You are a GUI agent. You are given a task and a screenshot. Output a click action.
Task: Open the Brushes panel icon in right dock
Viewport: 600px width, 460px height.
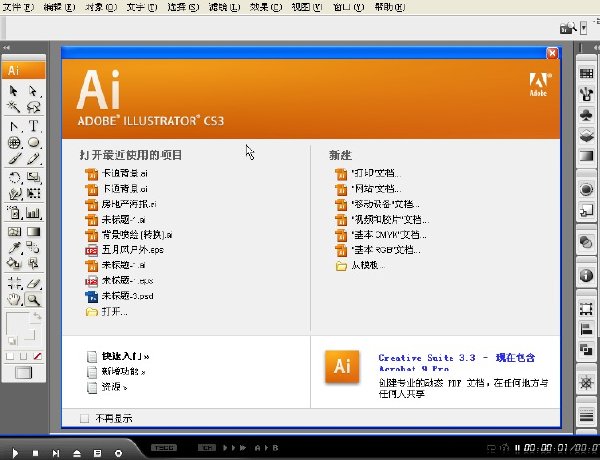tap(586, 94)
